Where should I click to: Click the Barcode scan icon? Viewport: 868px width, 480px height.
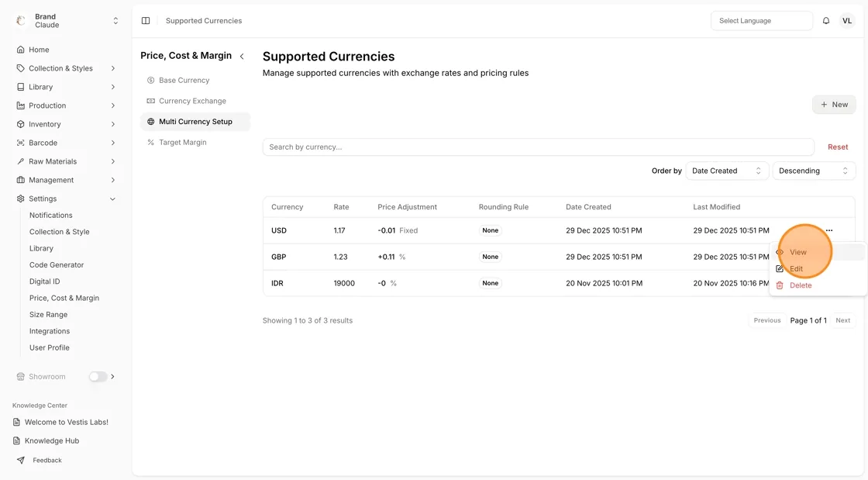[x=20, y=143]
